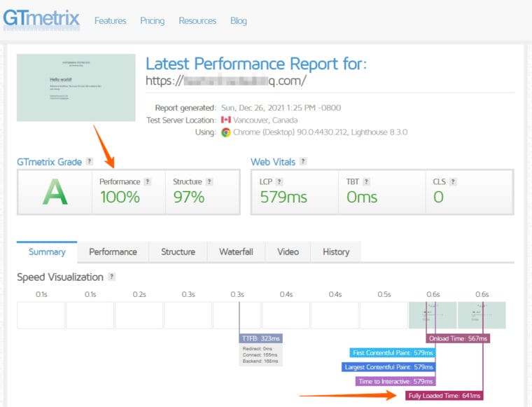Go to the Resources menu item
532x407 pixels.
pyautogui.click(x=197, y=20)
